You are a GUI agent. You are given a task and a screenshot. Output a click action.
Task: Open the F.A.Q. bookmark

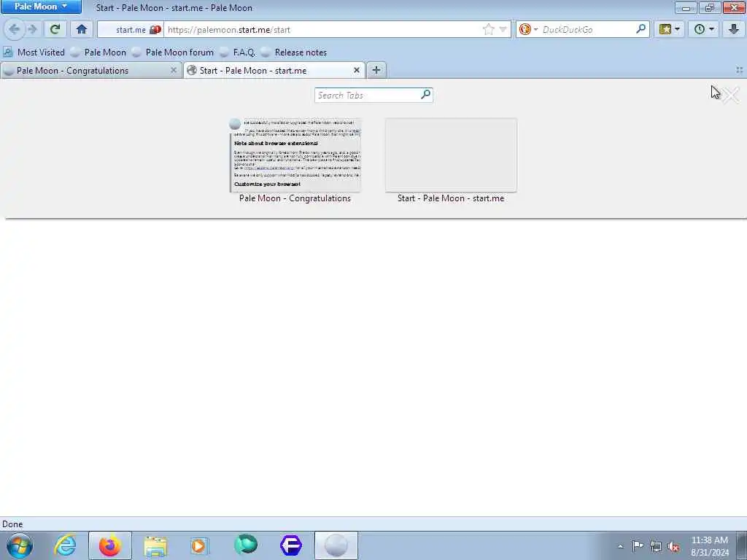click(x=238, y=52)
